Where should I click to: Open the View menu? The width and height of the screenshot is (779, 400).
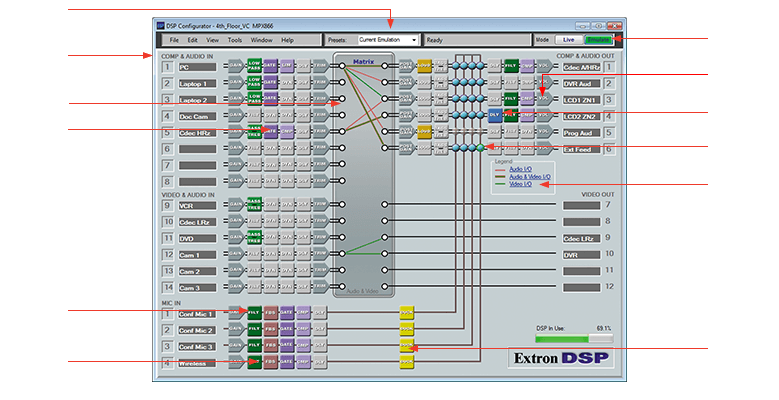[x=213, y=40]
